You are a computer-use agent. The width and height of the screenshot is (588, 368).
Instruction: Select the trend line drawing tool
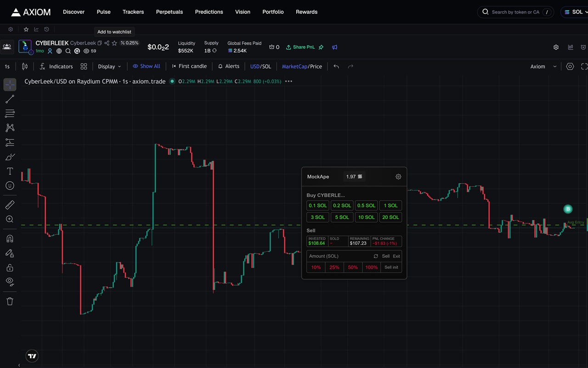click(10, 99)
